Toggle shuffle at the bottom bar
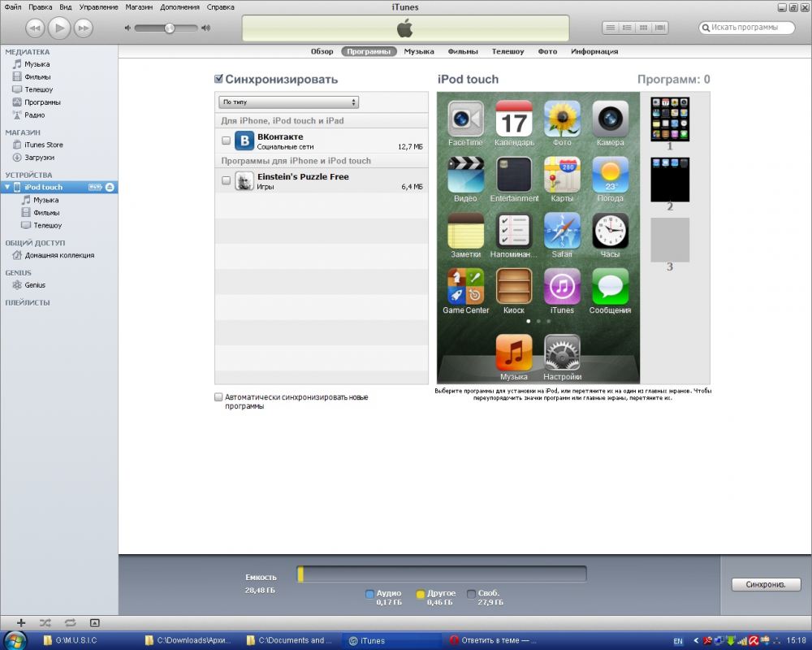 pyautogui.click(x=45, y=622)
